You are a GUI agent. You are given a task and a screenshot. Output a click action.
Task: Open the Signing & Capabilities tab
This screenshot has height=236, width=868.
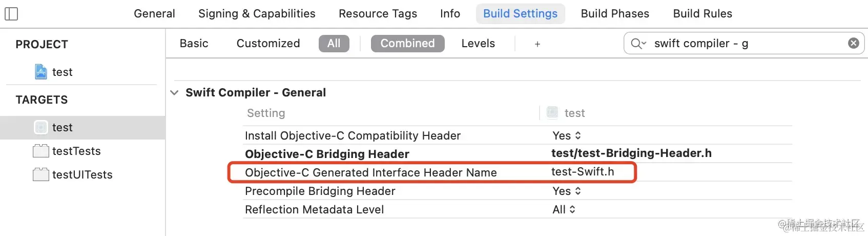click(257, 14)
